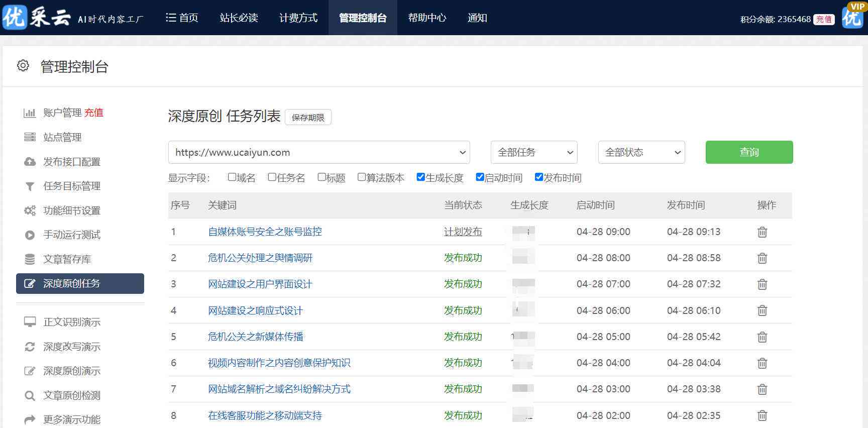
Task: Click the 优采云 logo in header
Action: (x=36, y=18)
